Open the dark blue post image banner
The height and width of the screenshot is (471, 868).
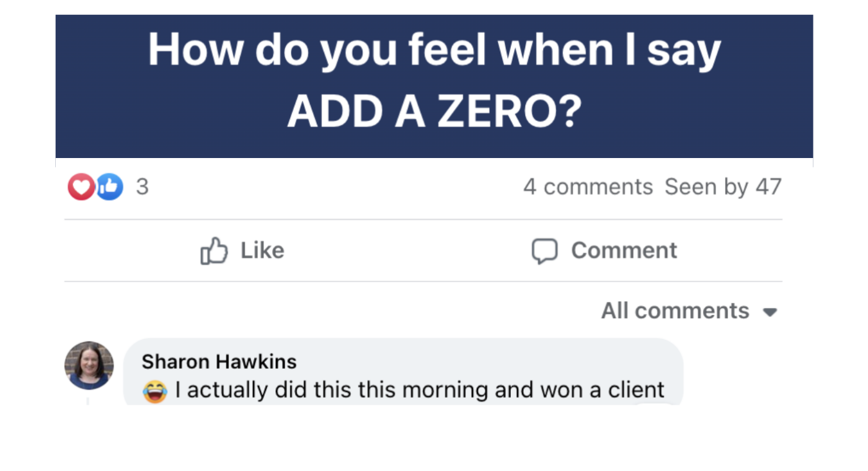(434, 86)
